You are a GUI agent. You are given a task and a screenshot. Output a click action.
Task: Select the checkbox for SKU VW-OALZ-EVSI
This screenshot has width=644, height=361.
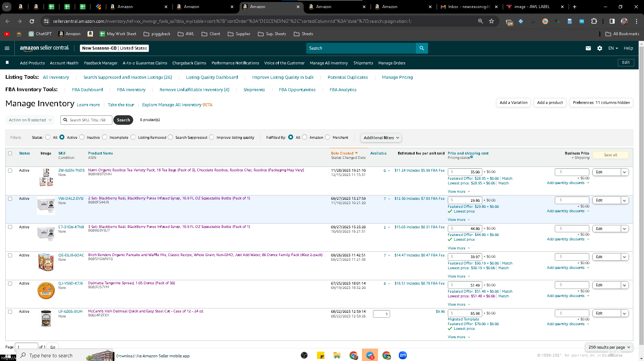[10, 199]
